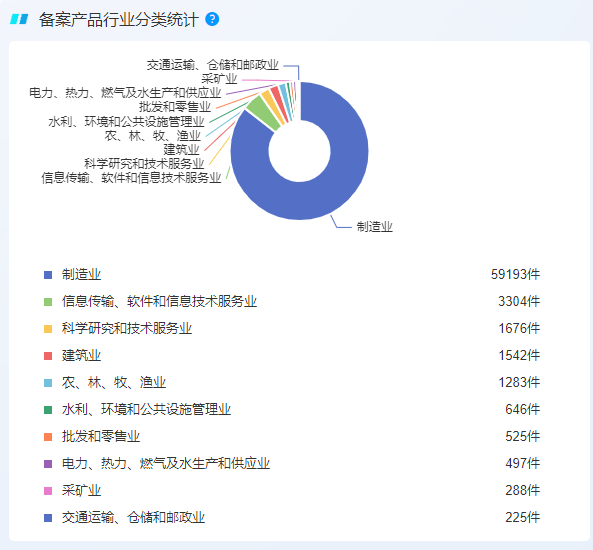Click chart label 信息传输、软件和信息技术服务业
This screenshot has height=550, width=593.
(131, 178)
